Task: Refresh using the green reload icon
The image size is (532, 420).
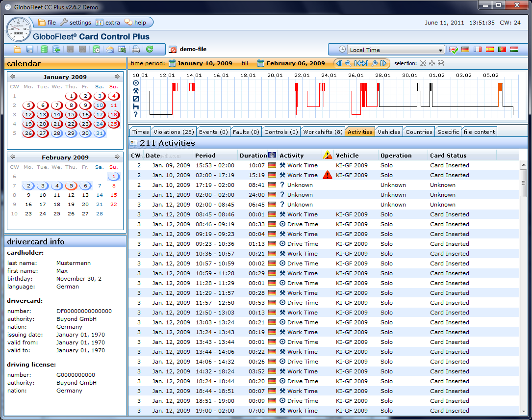Action: point(150,50)
